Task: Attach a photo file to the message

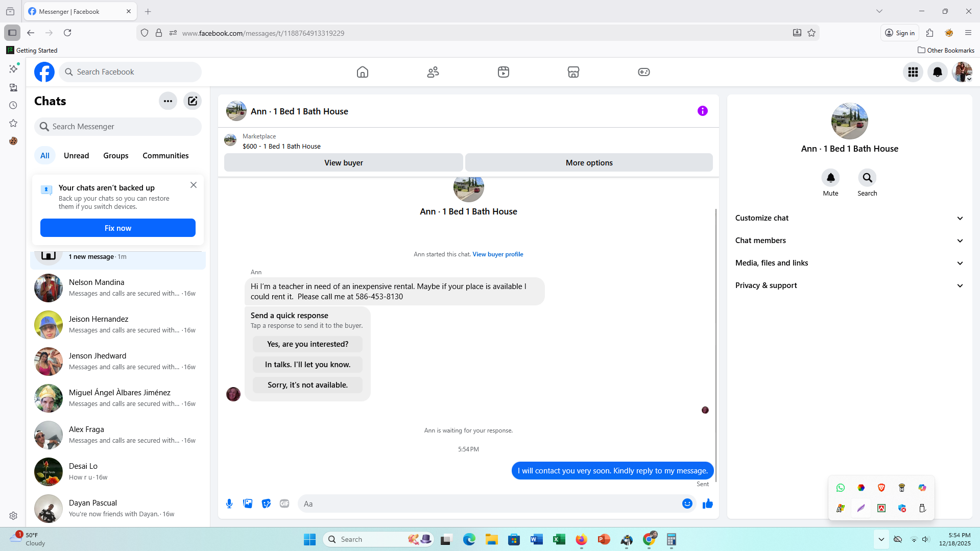Action: [248, 504]
